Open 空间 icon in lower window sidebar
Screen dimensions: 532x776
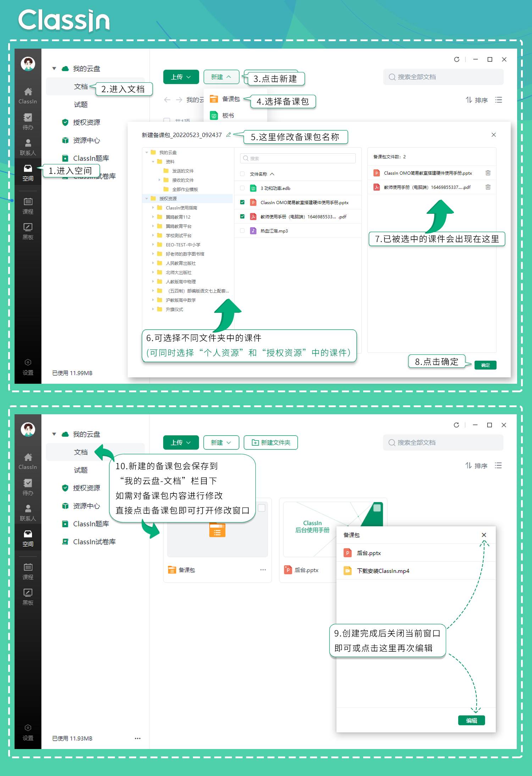(x=28, y=538)
